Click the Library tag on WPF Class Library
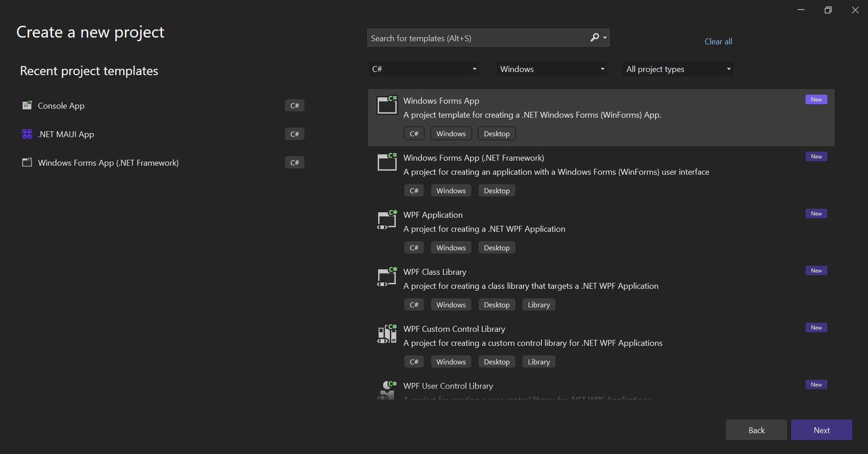Viewport: 868px width, 454px height. (x=539, y=305)
